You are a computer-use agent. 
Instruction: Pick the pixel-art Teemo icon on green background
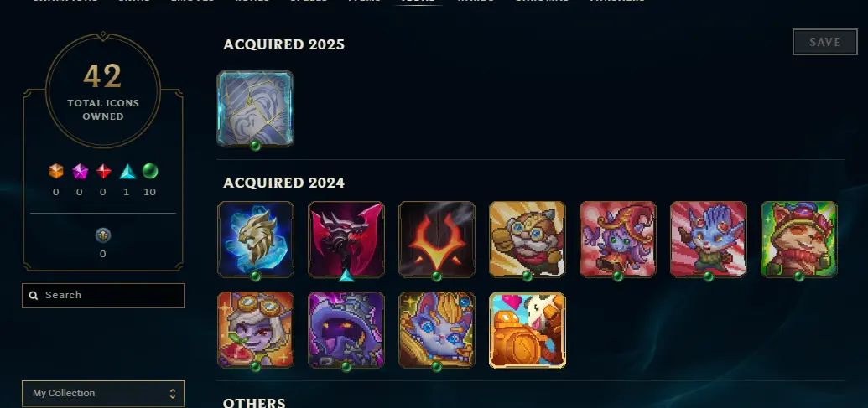point(798,240)
